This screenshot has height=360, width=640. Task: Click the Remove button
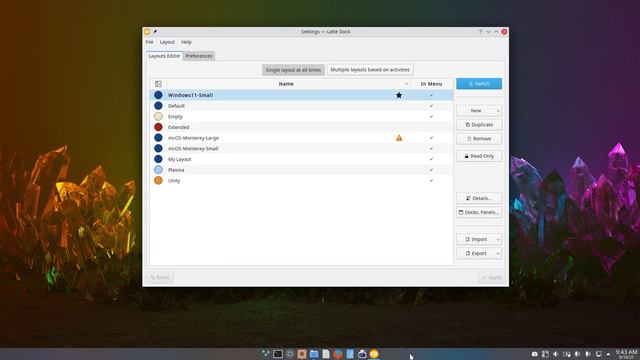tap(479, 139)
